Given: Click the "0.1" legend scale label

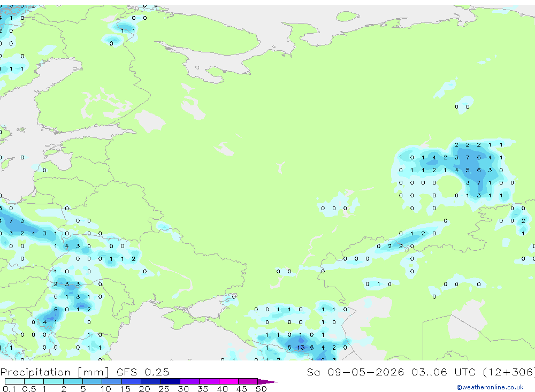Looking at the screenshot, I should 9,389.
